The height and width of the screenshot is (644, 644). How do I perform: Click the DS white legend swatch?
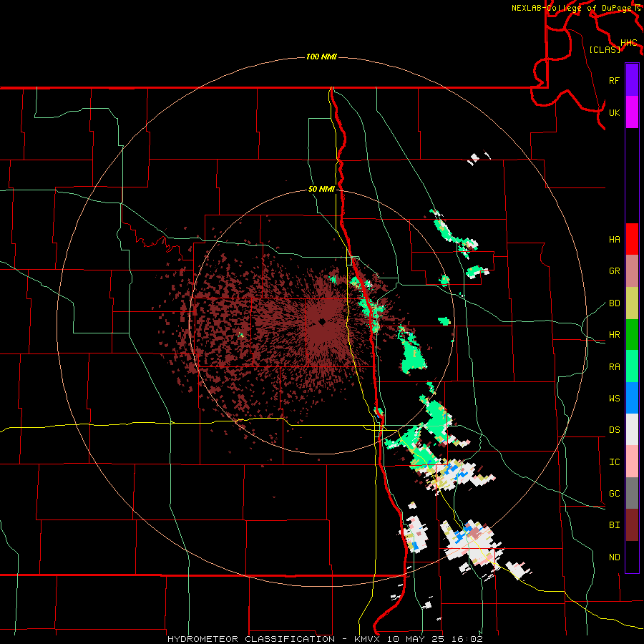pyautogui.click(x=632, y=429)
